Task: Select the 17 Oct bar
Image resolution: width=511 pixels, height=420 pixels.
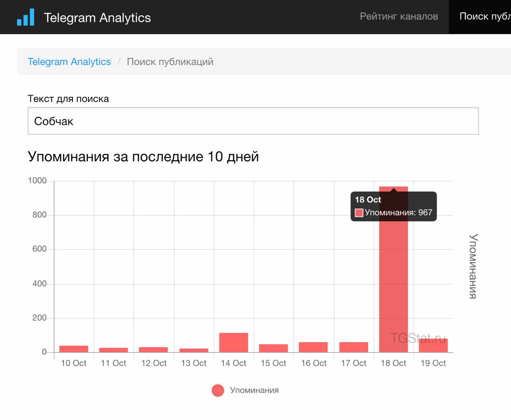Action: pyautogui.click(x=354, y=347)
